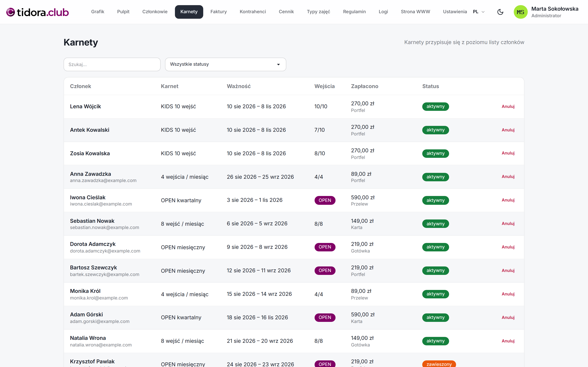Click OPEN badge for Iwona Cieślak
Viewport: 588px width, 367px height.
tap(325, 200)
